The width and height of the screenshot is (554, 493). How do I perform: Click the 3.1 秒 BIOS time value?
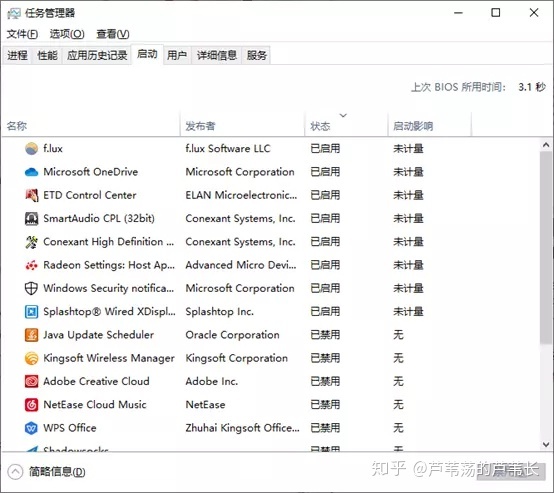click(532, 87)
